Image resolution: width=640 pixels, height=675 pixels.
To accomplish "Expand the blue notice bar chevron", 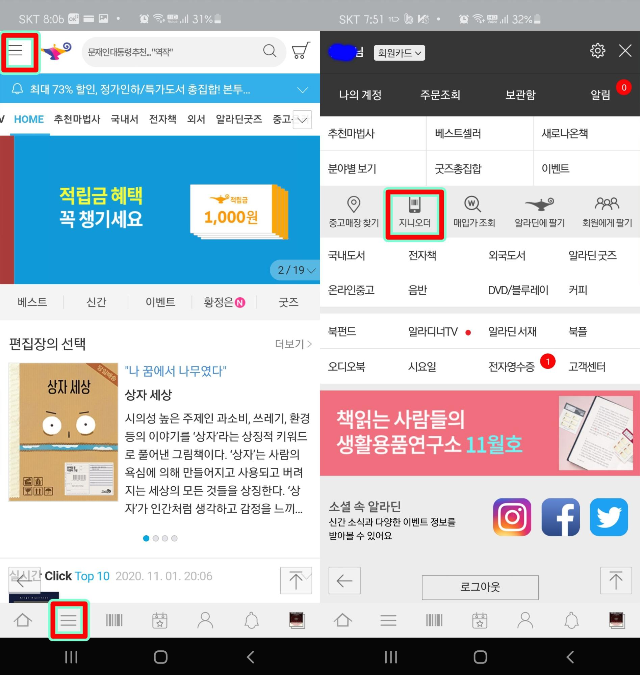I will pyautogui.click(x=303, y=90).
